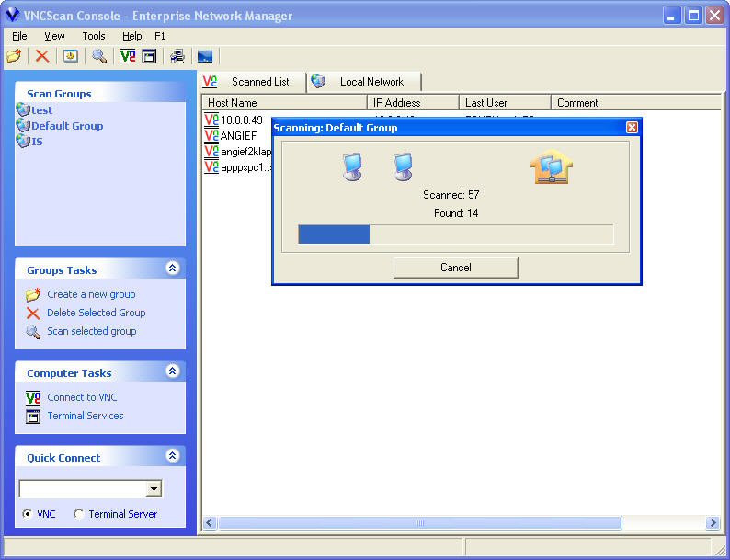Click the new group folder toolbar icon

tap(14, 56)
